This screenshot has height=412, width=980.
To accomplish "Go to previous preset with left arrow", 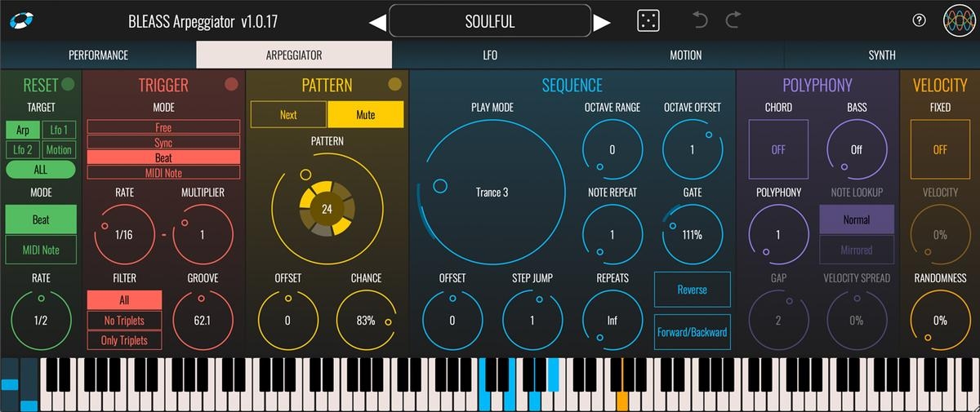I will coord(377,22).
